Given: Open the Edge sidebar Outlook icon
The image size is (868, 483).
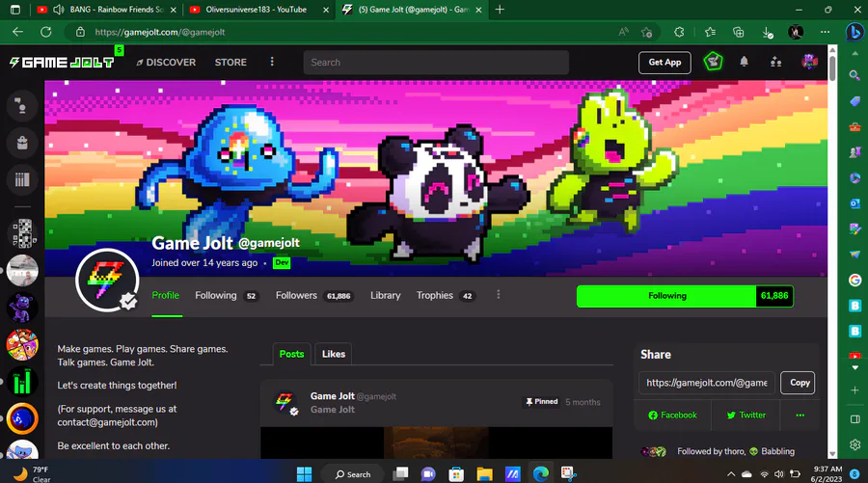Looking at the screenshot, I should (x=854, y=203).
